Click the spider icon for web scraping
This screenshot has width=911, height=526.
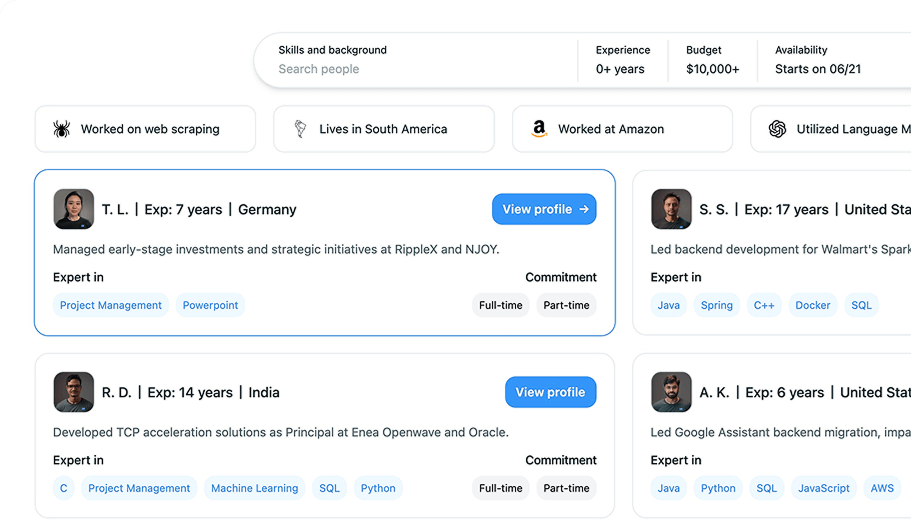62,129
